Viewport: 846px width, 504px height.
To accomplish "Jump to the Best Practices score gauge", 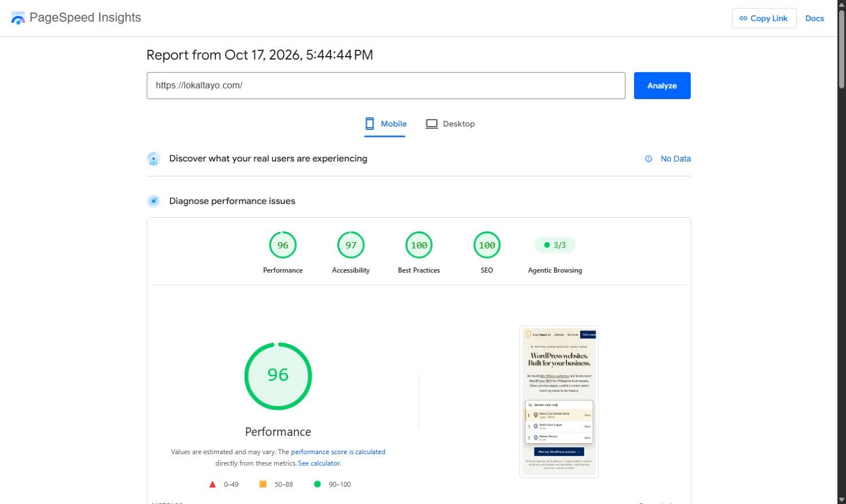I will [x=419, y=245].
